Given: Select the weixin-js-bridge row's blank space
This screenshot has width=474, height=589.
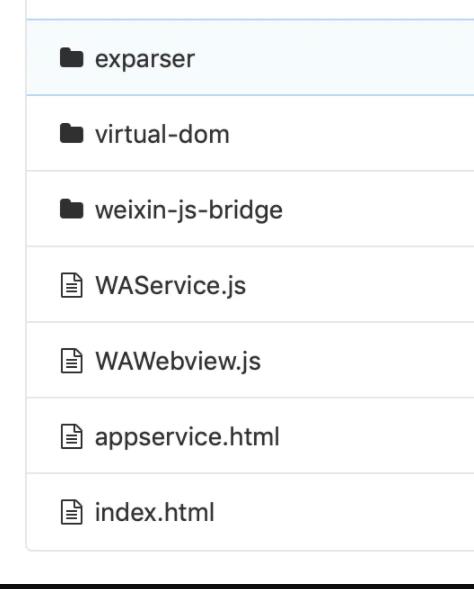Looking at the screenshot, I should tap(376, 209).
